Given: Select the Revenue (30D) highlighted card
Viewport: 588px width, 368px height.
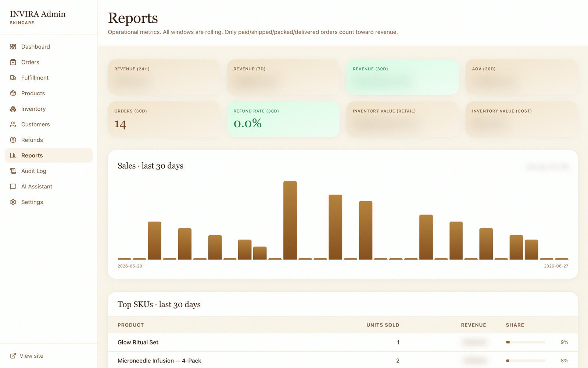Looking at the screenshot, I should point(402,77).
